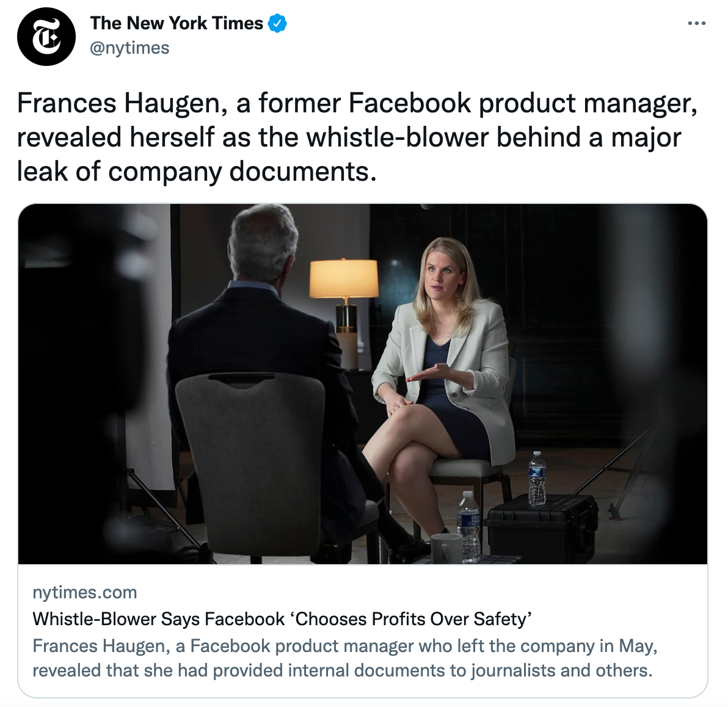Open the New York Times profile avatar

46,37
